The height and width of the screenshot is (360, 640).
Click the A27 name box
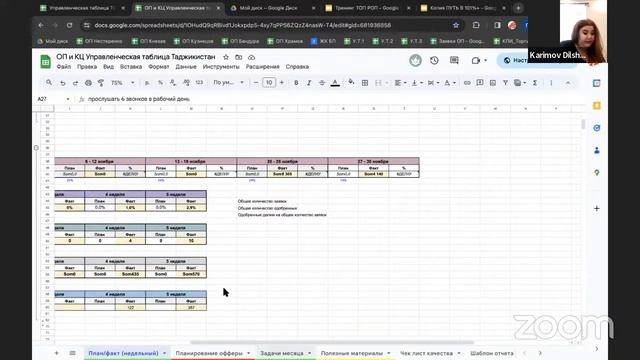pos(53,99)
